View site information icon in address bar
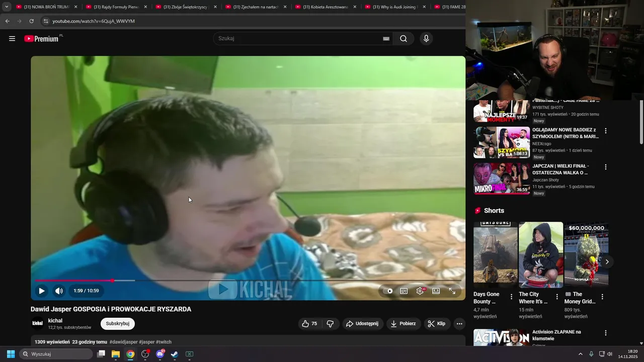Screen dimensions: 644x362 tap(46, 21)
